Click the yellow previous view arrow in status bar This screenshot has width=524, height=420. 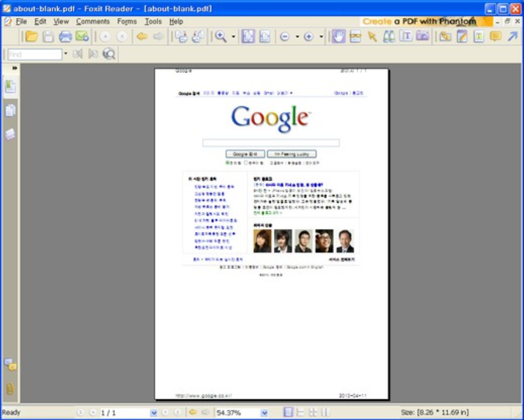point(193,412)
